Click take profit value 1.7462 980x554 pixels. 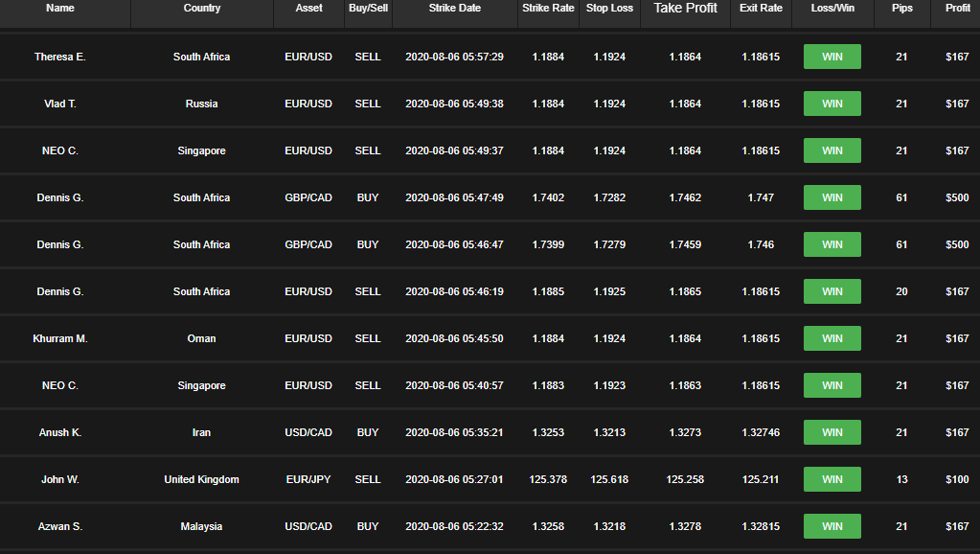tap(685, 197)
